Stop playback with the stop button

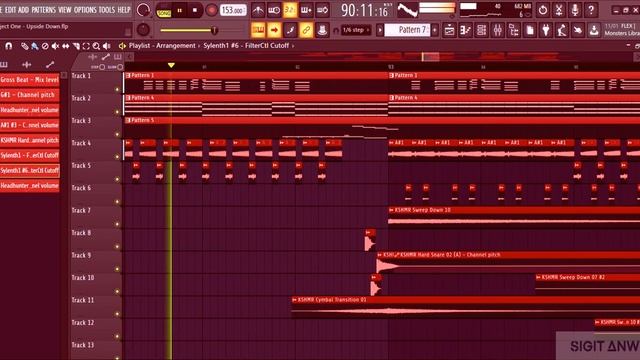(195, 10)
